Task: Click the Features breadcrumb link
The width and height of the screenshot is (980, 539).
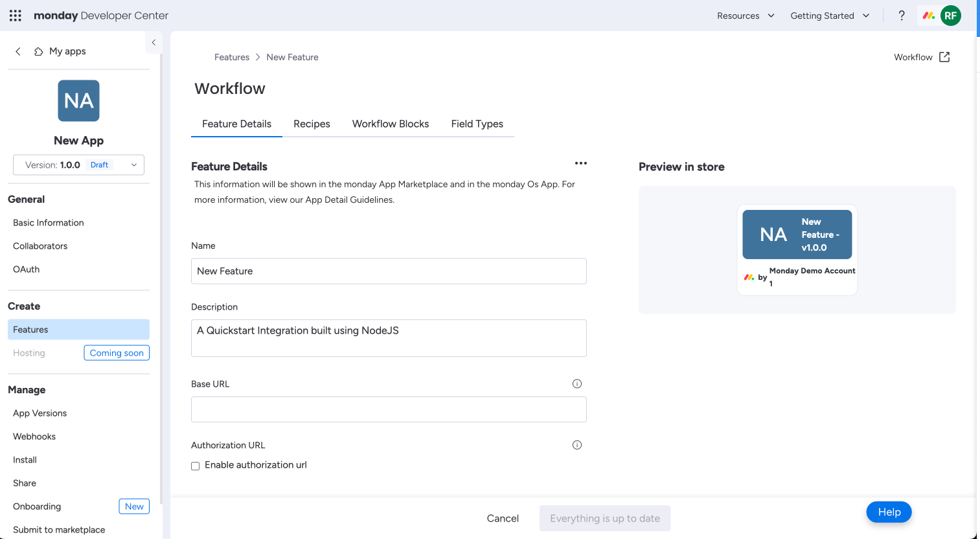Action: pos(232,57)
